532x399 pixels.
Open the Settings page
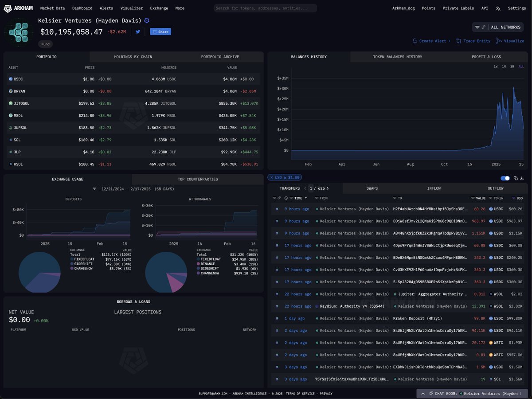point(517,8)
